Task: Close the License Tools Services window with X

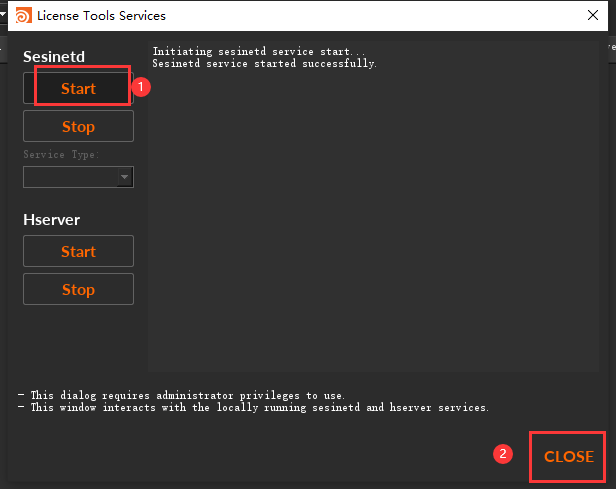Action: (593, 16)
